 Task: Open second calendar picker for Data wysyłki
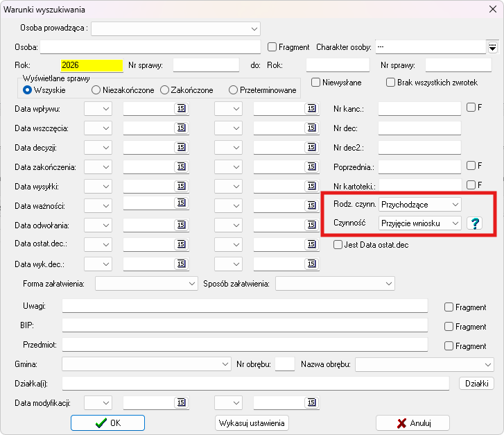pos(312,186)
